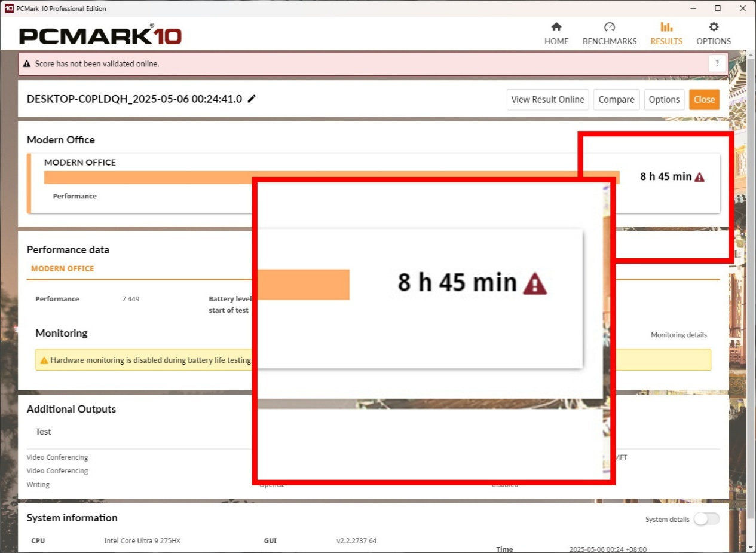The image size is (756, 553).
Task: Switch to the RESULTS section
Action: [x=666, y=34]
